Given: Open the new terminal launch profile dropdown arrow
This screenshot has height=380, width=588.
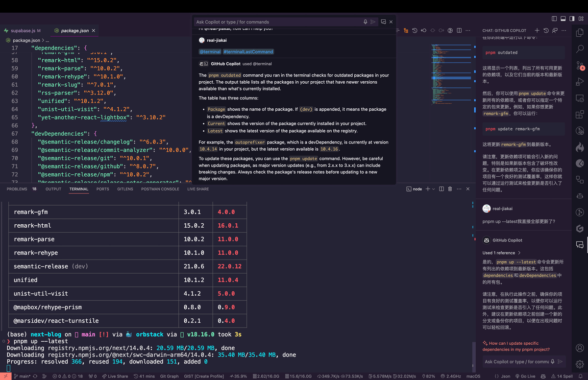Looking at the screenshot, I should [433, 189].
